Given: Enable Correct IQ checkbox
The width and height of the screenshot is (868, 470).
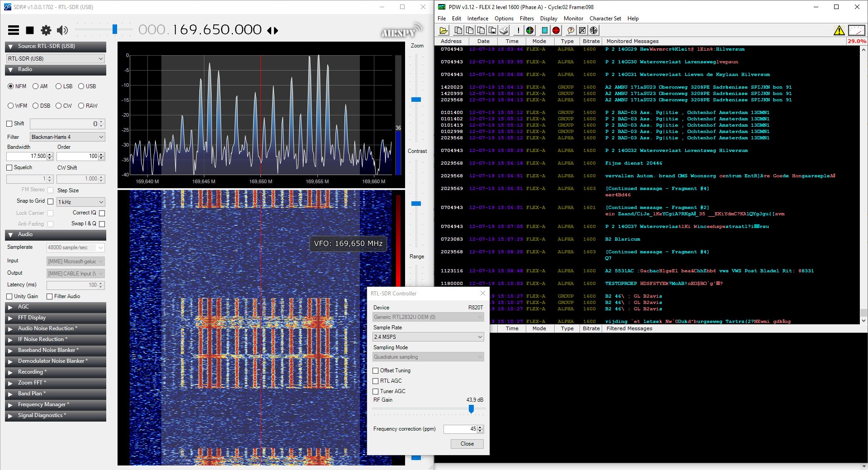Looking at the screenshot, I should [x=102, y=213].
